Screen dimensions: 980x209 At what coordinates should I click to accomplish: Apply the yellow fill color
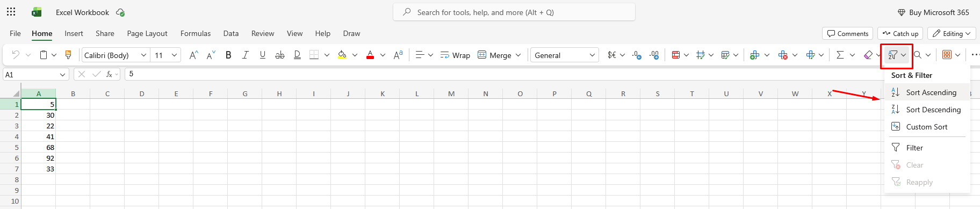pyautogui.click(x=342, y=55)
